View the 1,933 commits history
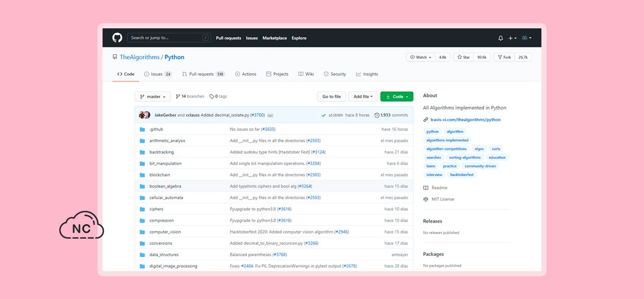644x299 pixels. pyautogui.click(x=391, y=115)
